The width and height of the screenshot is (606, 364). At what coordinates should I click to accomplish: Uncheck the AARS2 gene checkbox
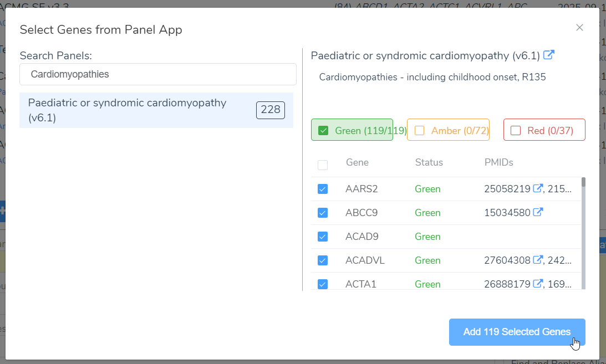click(x=323, y=189)
